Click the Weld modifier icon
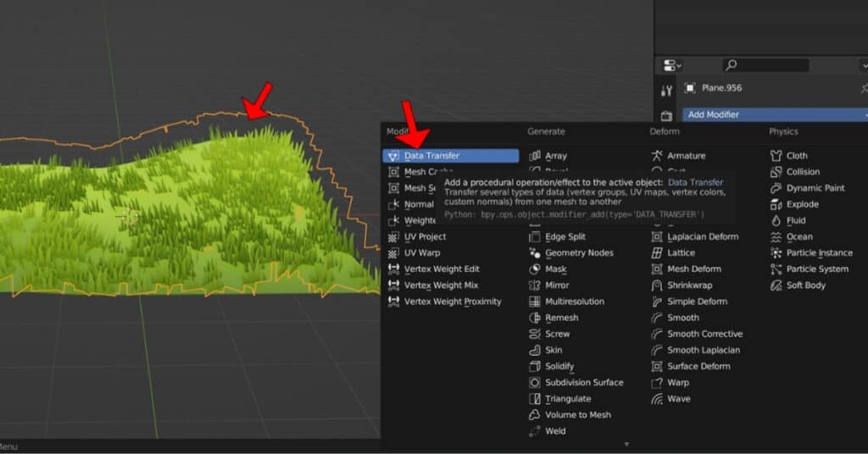The height and width of the screenshot is (454, 868). coord(535,431)
